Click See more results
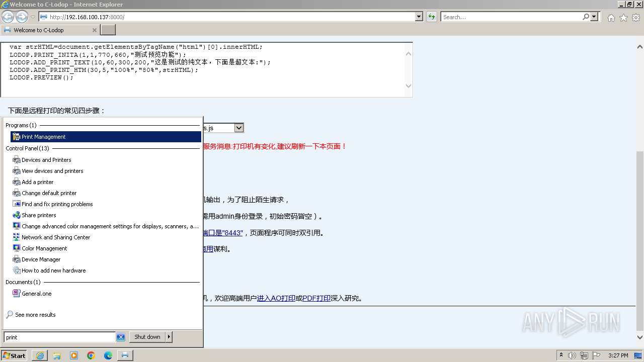This screenshot has height=362, width=644. (35, 315)
